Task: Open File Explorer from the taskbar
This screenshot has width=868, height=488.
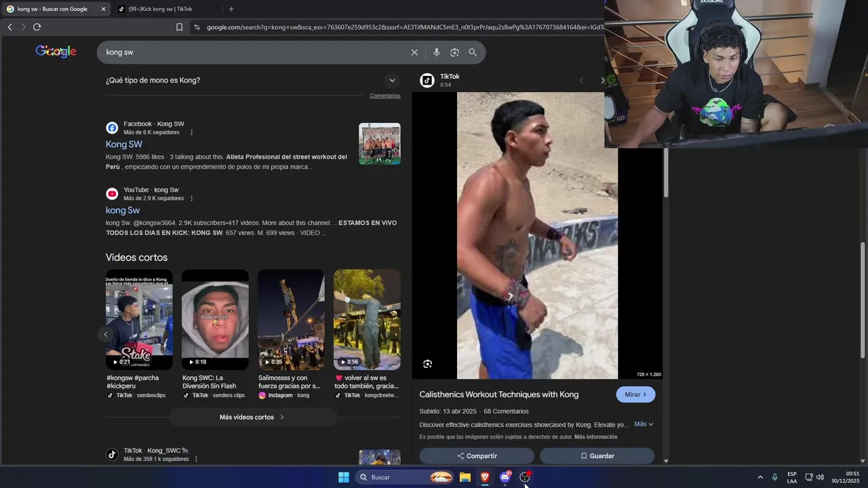Action: pyautogui.click(x=465, y=477)
